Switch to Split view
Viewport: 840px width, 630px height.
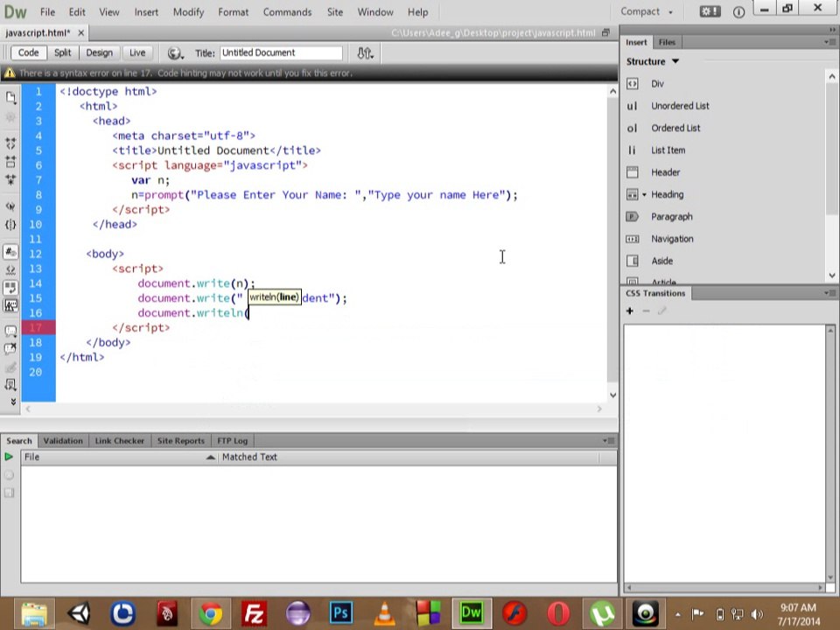(62, 52)
